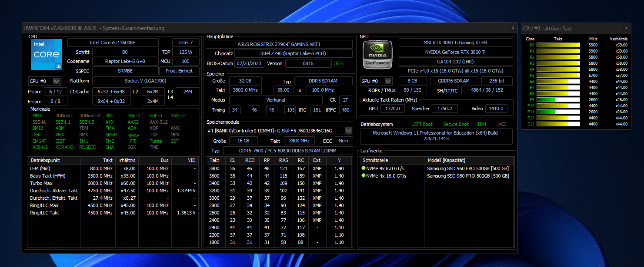Click the E13 core row in Aktiver Takt

[x=576, y=124]
